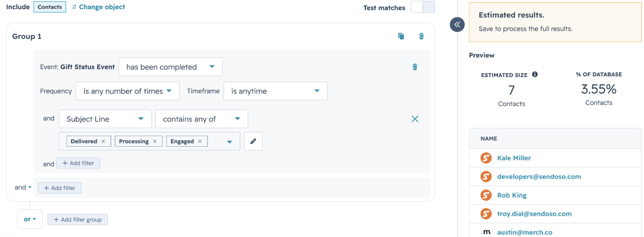Open the group-level 'and' operator dropdown
This screenshot has height=237, width=644.
pos(23,187)
